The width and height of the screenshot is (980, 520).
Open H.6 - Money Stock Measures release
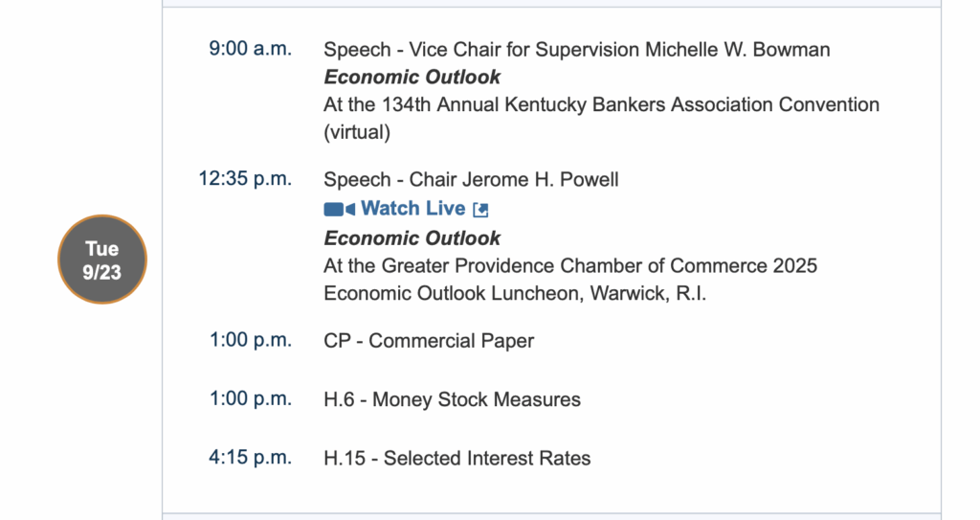coord(452,399)
